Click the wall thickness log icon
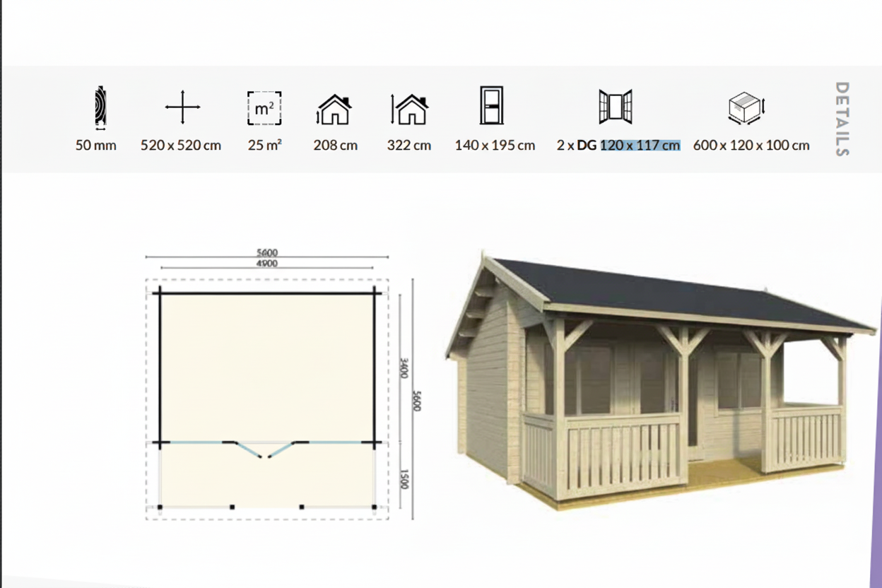 100,108
